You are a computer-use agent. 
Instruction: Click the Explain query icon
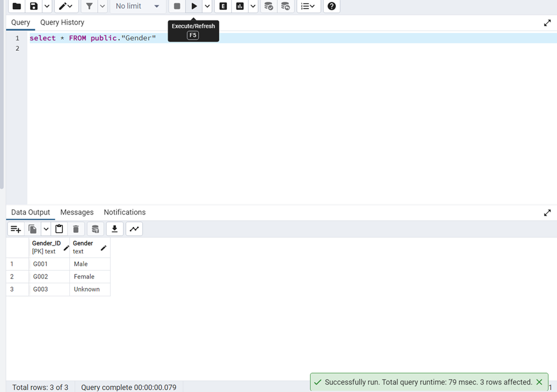coord(223,6)
